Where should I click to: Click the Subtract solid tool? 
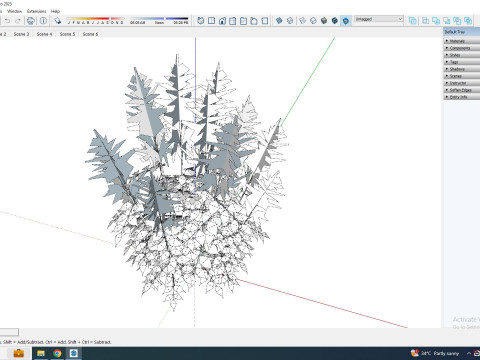click(x=447, y=21)
